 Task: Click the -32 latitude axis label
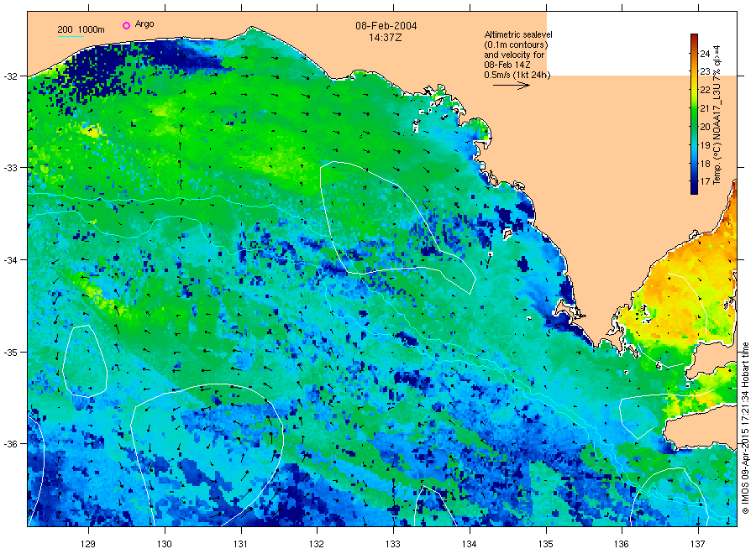tap(10, 76)
